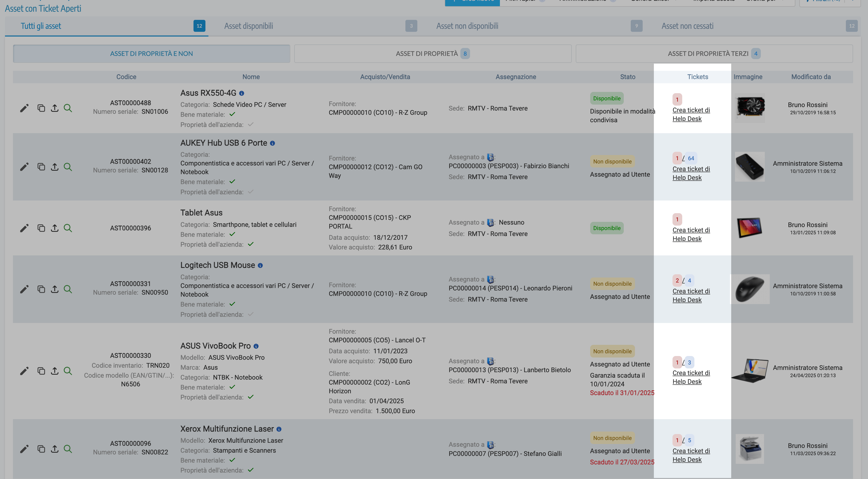The image size is (868, 479).
Task: Click the upload icon for Tablet Asus
Action: point(54,228)
